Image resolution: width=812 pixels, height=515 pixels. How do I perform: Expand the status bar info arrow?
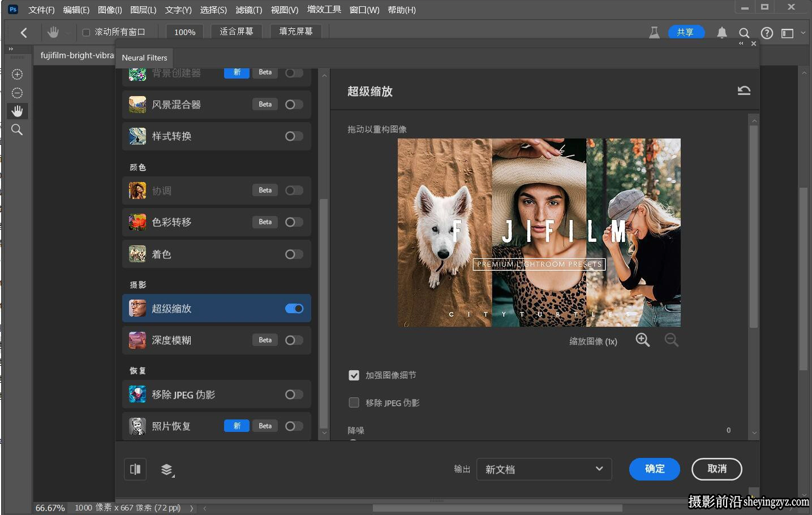[x=191, y=508]
